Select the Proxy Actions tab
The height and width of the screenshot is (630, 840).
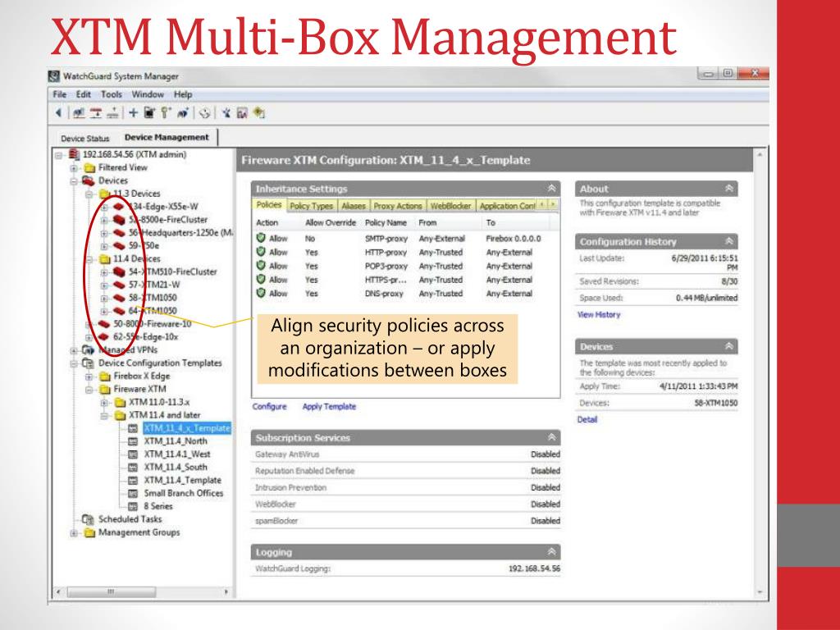pos(398,206)
